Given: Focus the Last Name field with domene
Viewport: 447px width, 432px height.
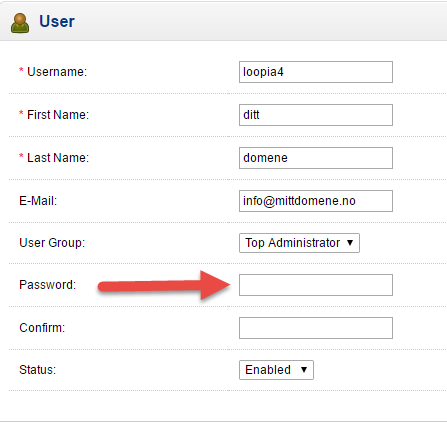Looking at the screenshot, I should tap(316, 158).
